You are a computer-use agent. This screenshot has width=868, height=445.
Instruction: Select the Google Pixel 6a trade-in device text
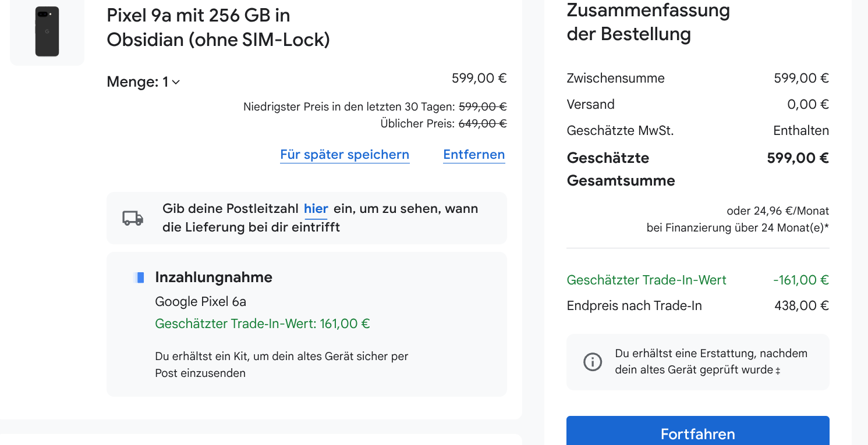200,301
